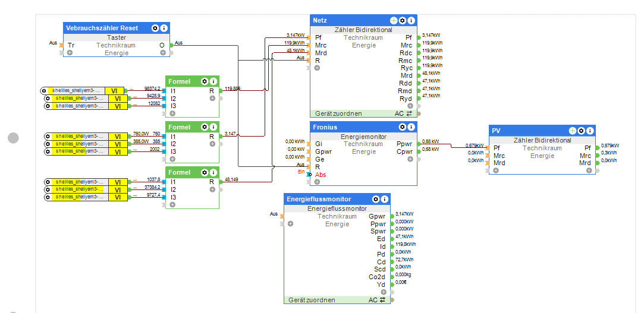Expand inputs with plus below R on Netz

[x=317, y=68]
